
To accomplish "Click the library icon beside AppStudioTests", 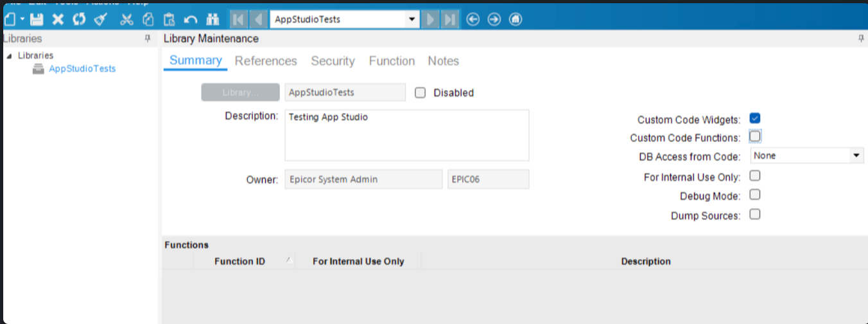I will tap(39, 68).
